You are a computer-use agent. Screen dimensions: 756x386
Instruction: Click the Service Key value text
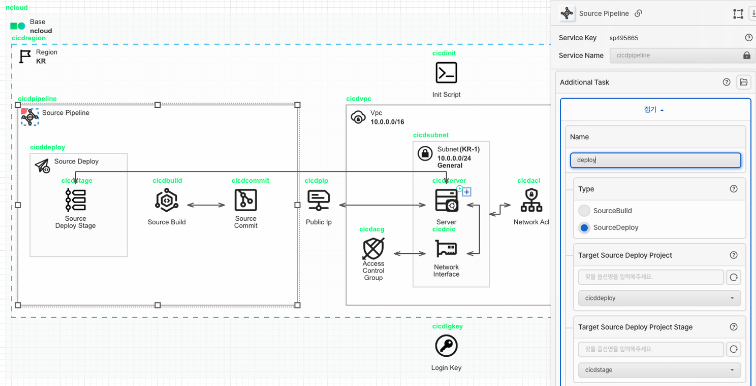coord(624,38)
